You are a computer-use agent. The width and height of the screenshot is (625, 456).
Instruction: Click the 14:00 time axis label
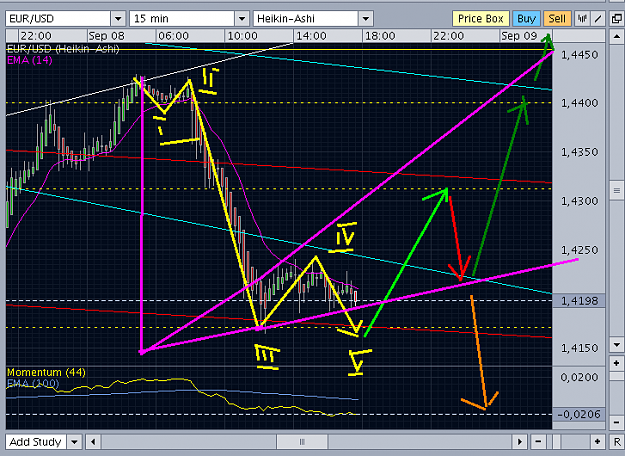311,36
